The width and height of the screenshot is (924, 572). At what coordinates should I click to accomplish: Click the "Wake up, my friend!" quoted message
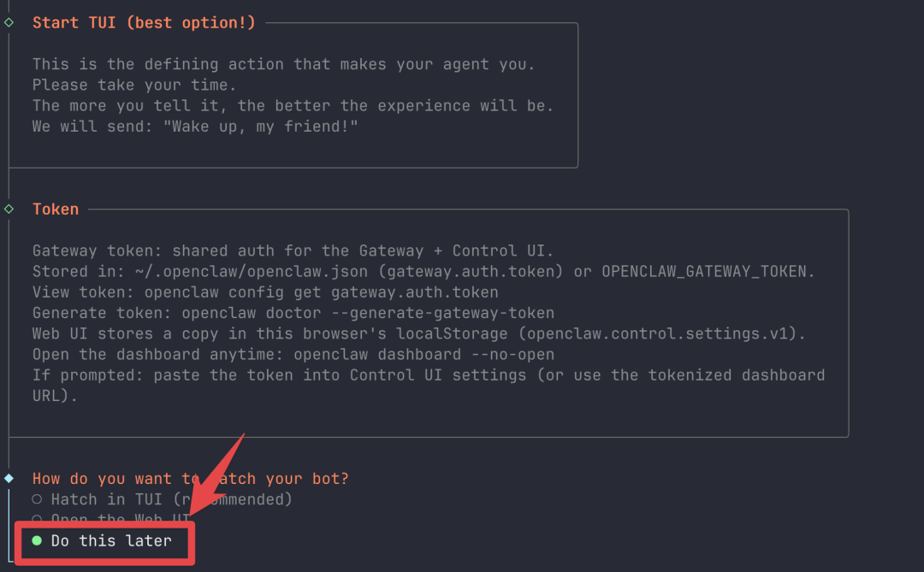[x=260, y=127]
